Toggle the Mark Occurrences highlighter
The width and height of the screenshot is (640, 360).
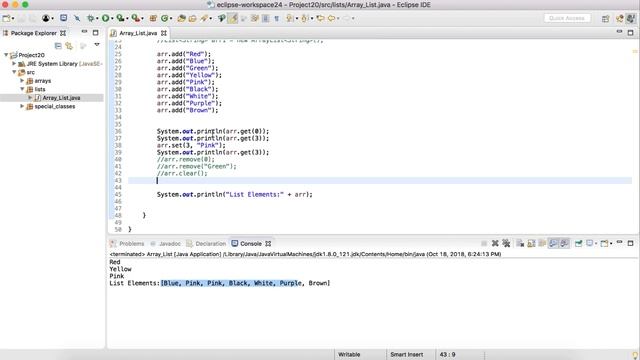click(233, 18)
